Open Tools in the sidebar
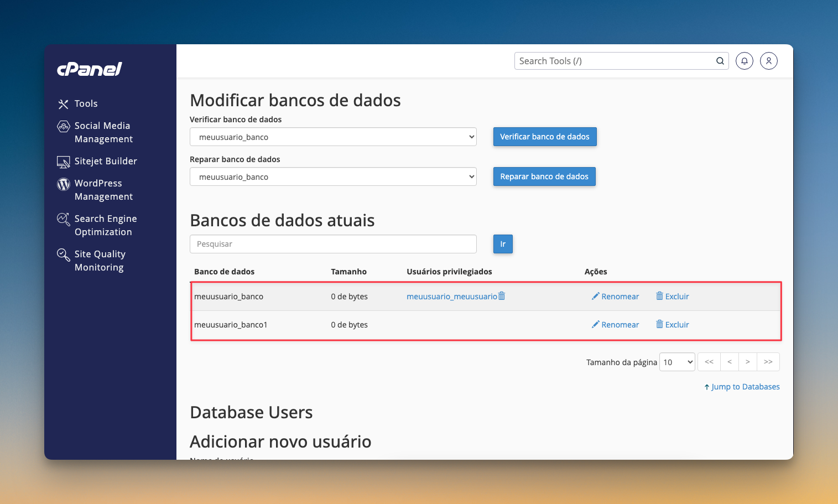This screenshot has height=504, width=838. click(x=86, y=104)
